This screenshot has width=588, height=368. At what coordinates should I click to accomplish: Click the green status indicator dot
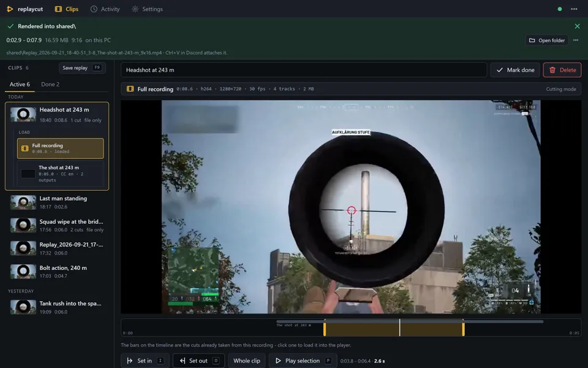coord(559,9)
